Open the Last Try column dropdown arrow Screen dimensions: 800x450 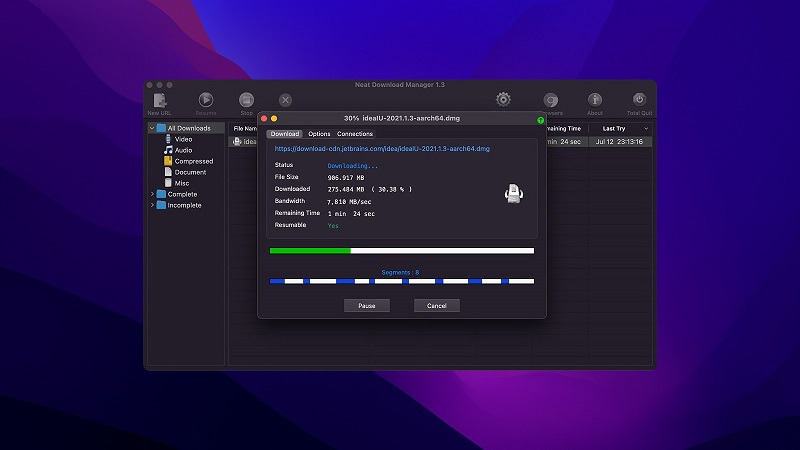click(646, 129)
